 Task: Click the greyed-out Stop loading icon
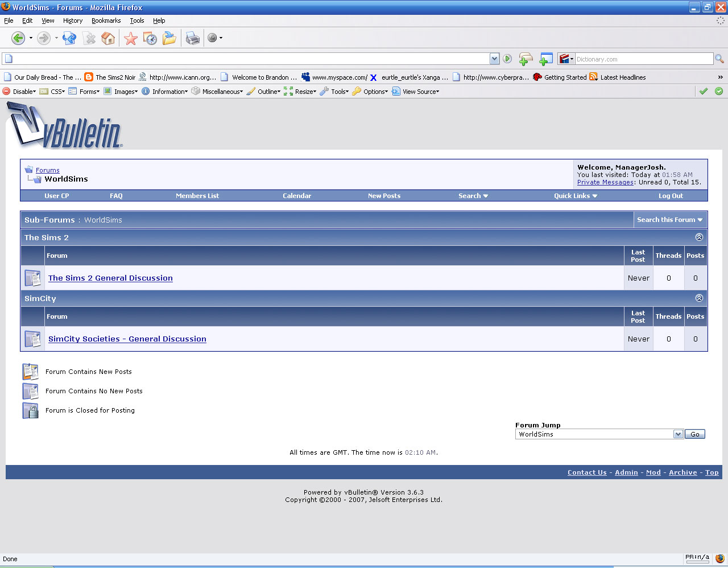(89, 38)
